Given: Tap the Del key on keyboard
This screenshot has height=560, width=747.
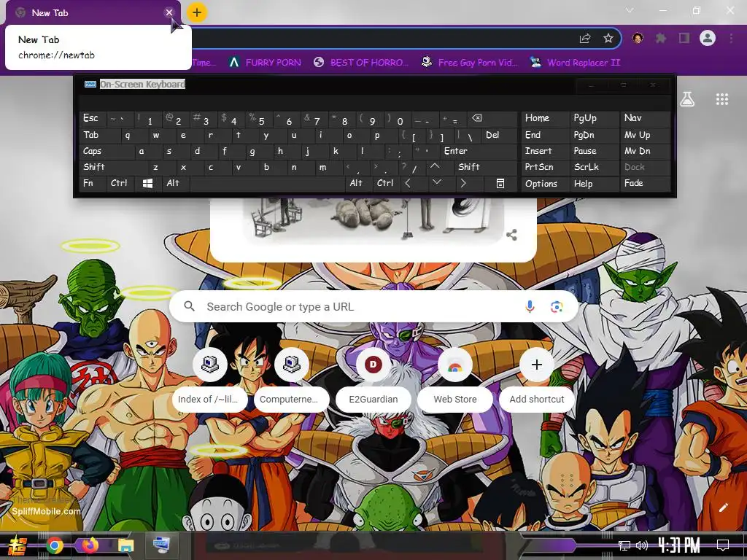Looking at the screenshot, I should tap(499, 135).
